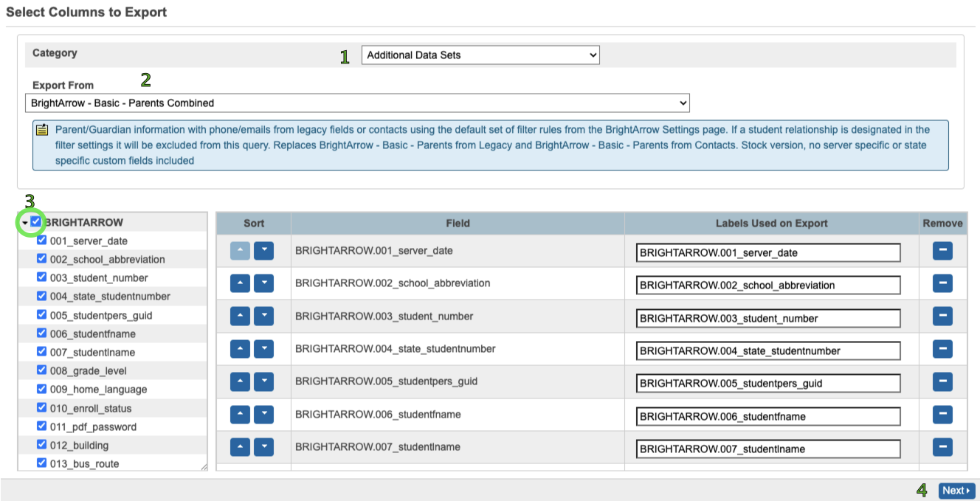Edit label for 006_studentfname

point(768,416)
